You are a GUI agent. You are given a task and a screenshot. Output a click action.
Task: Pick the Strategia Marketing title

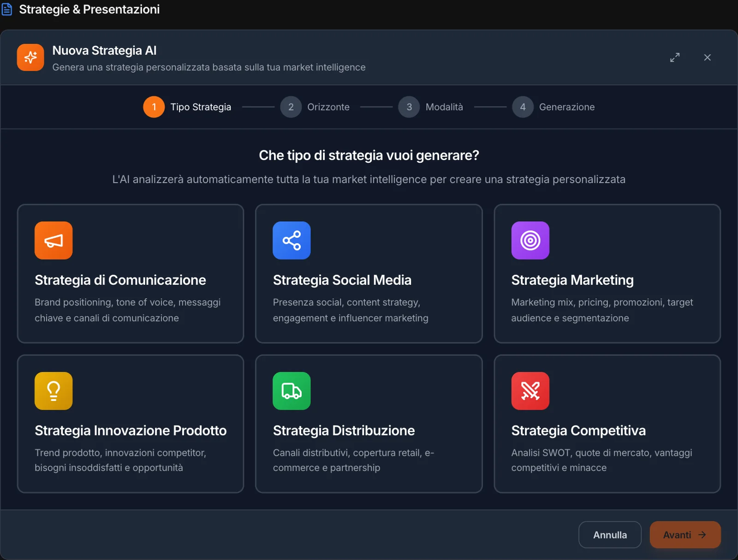[x=572, y=280]
